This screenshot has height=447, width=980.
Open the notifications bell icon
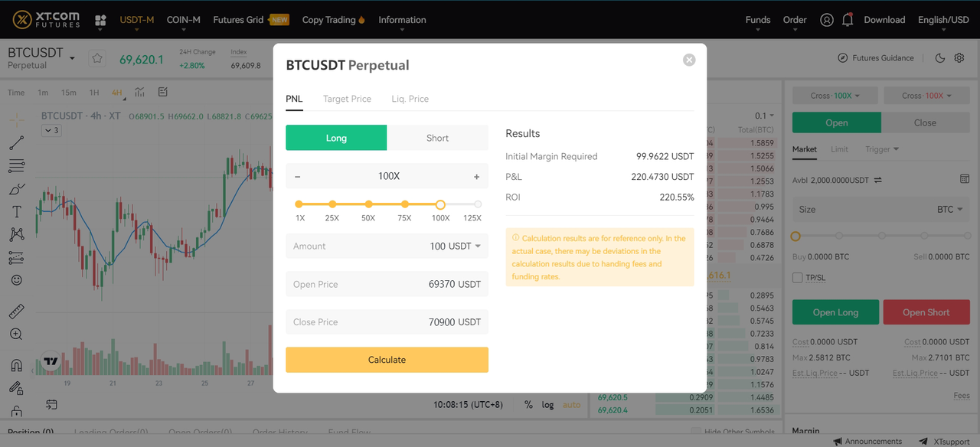848,20
